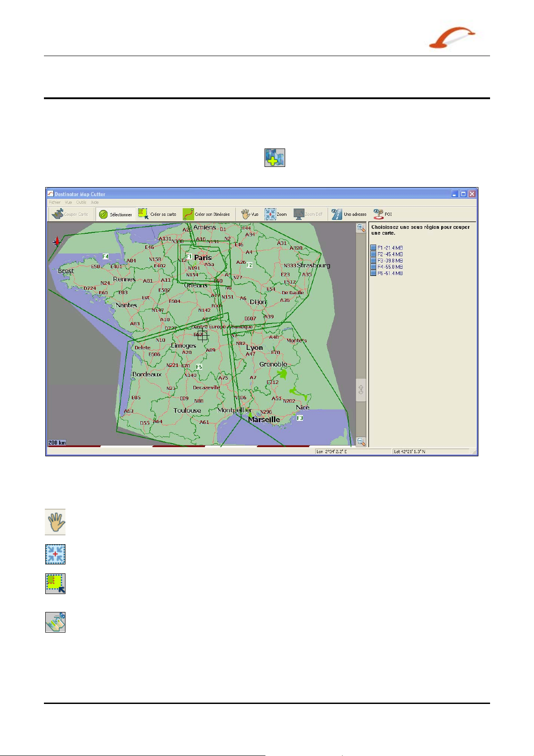Click Grenoble on the map
The height and width of the screenshot is (756, 534).
click(273, 364)
